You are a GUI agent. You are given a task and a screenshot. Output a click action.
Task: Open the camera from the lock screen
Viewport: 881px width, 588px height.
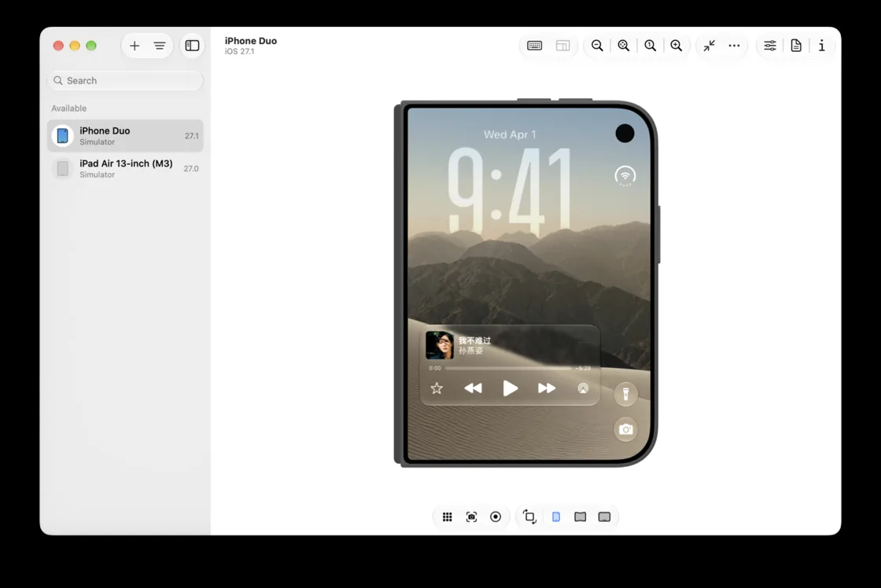coord(625,430)
